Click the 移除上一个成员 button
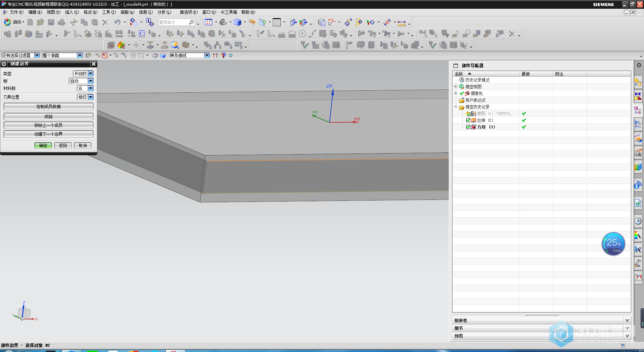The image size is (644, 352). (x=49, y=125)
